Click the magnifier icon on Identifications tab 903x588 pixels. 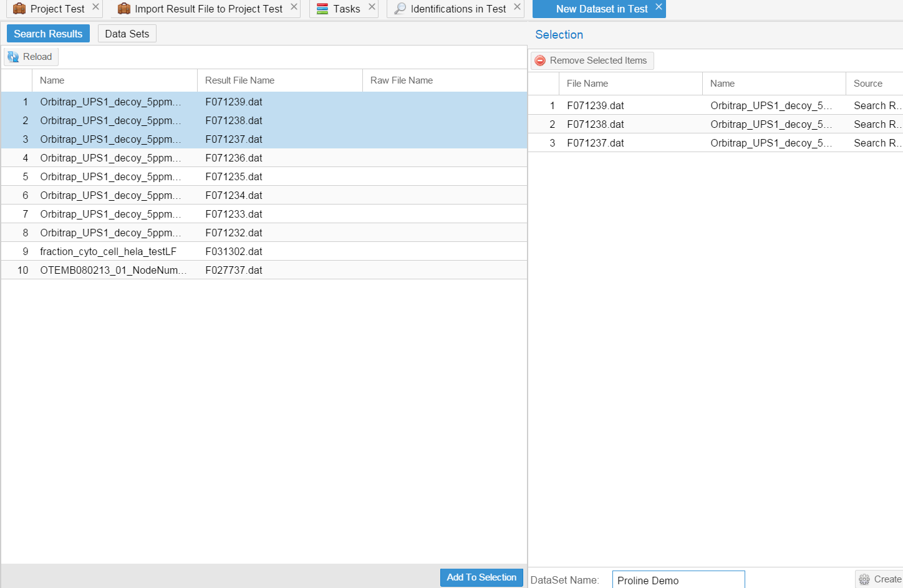coord(400,9)
